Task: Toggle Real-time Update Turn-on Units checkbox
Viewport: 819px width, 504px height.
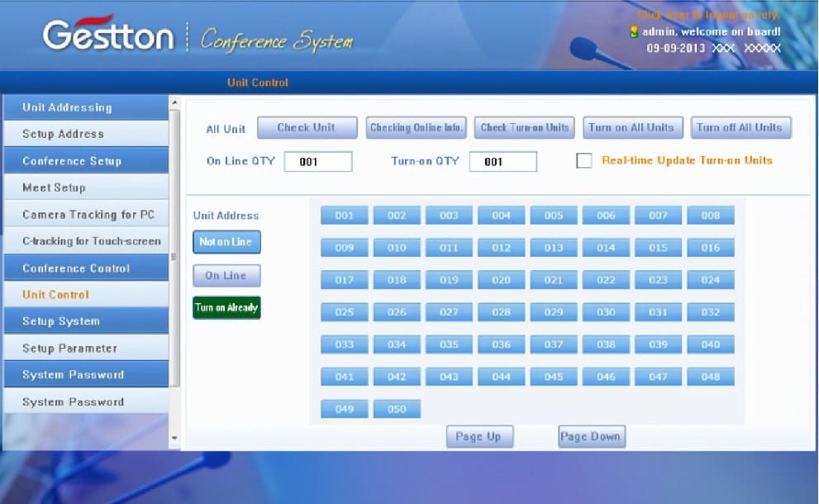Action: [x=584, y=160]
